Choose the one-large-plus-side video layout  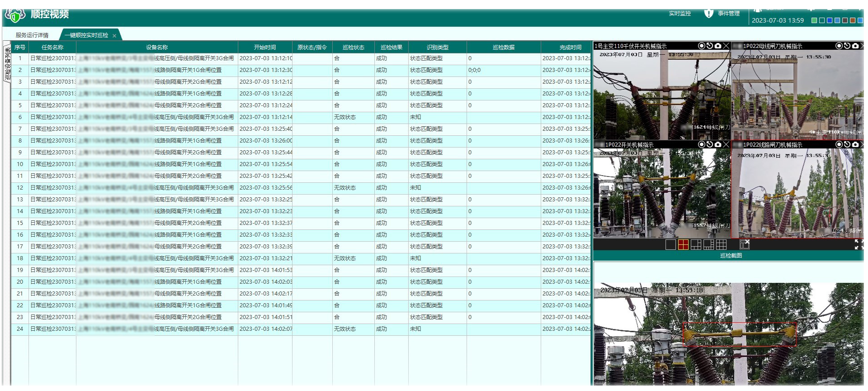[696, 245]
